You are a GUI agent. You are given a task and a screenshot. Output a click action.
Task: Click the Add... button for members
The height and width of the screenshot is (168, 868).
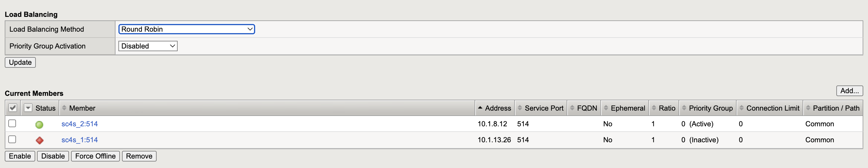(x=849, y=91)
